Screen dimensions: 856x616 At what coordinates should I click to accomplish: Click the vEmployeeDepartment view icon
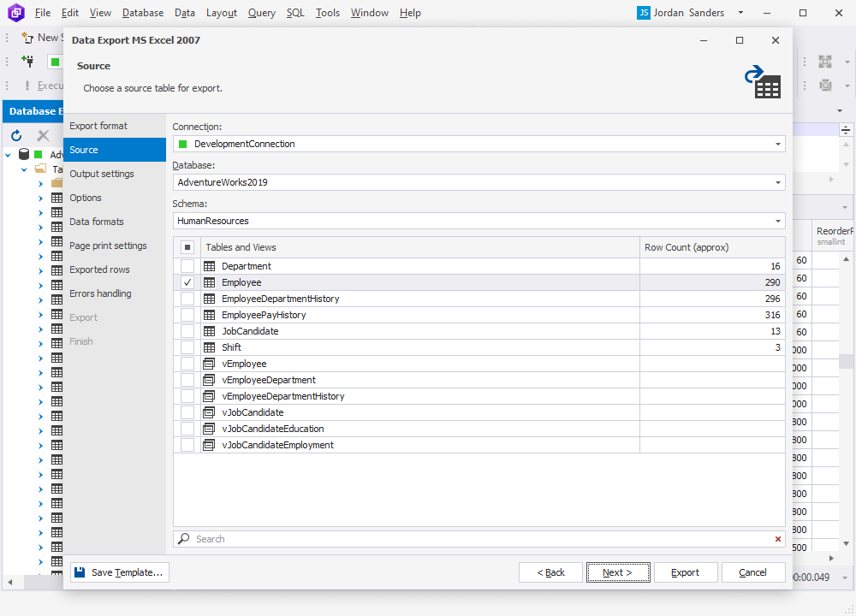(209, 380)
